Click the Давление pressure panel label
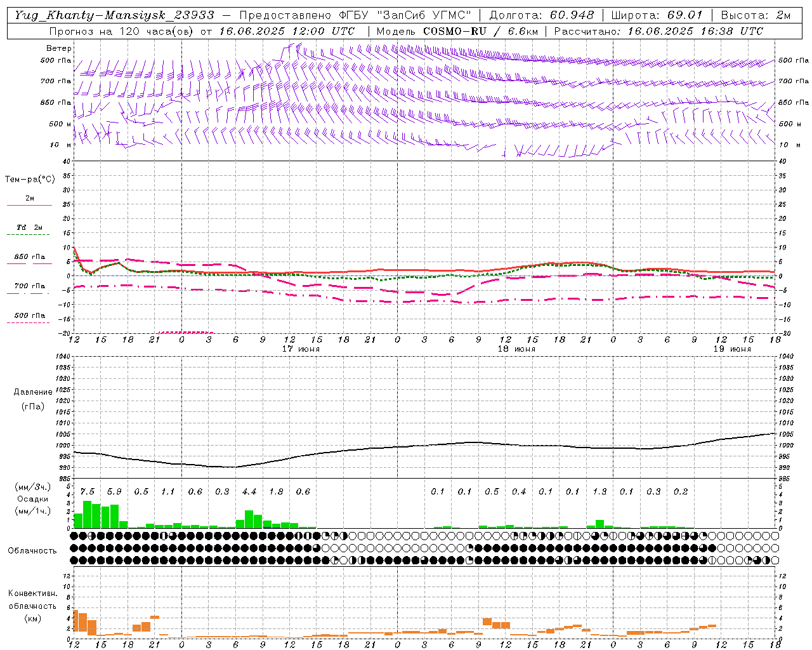The width and height of the screenshot is (812, 650). pos(33,392)
